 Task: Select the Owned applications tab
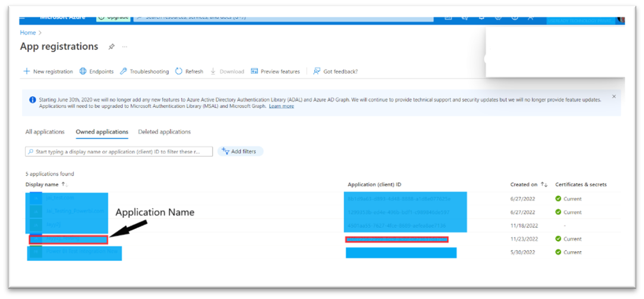(x=102, y=132)
